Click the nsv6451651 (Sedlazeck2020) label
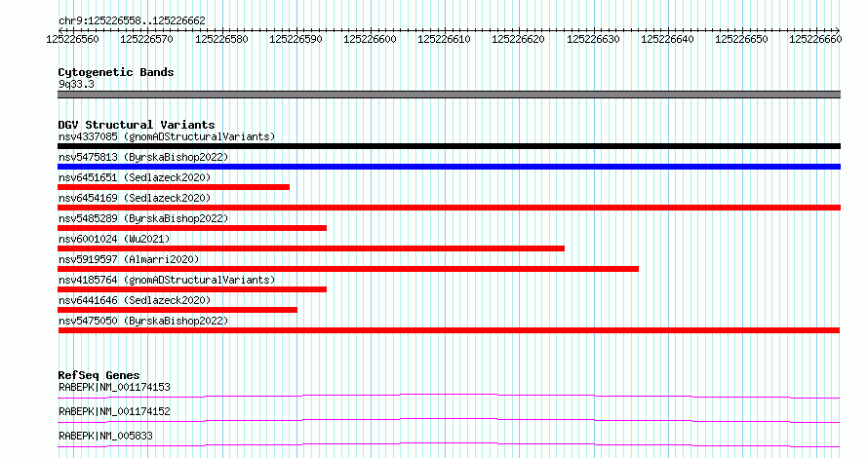 point(135,177)
